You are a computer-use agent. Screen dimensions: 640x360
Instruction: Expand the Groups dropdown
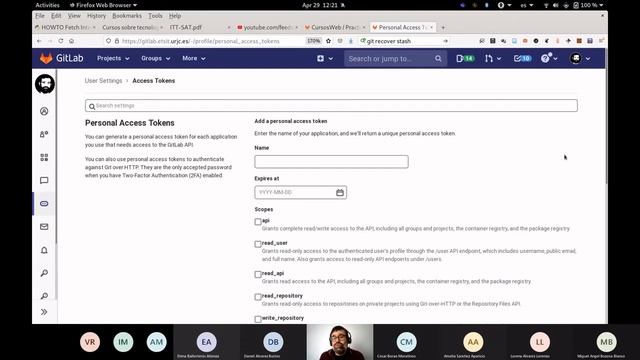coord(156,58)
